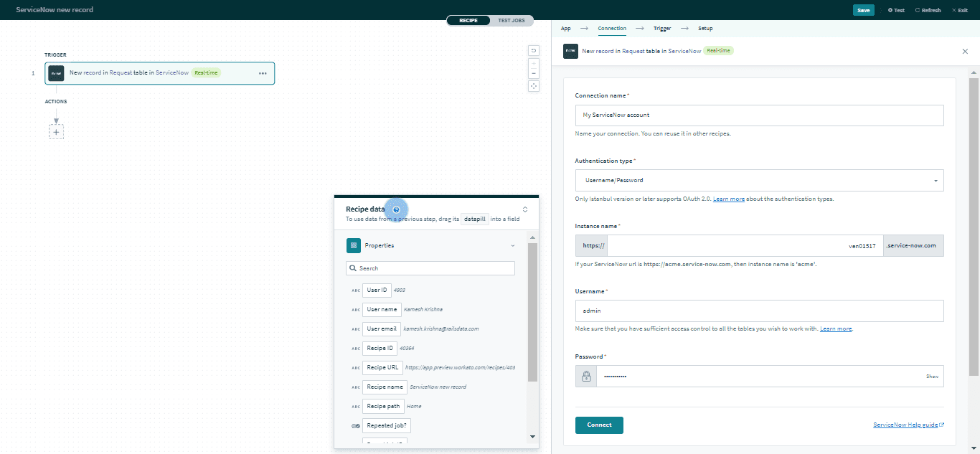Click the ServiceNow trigger step icon
The image size is (980, 454).
click(56, 73)
